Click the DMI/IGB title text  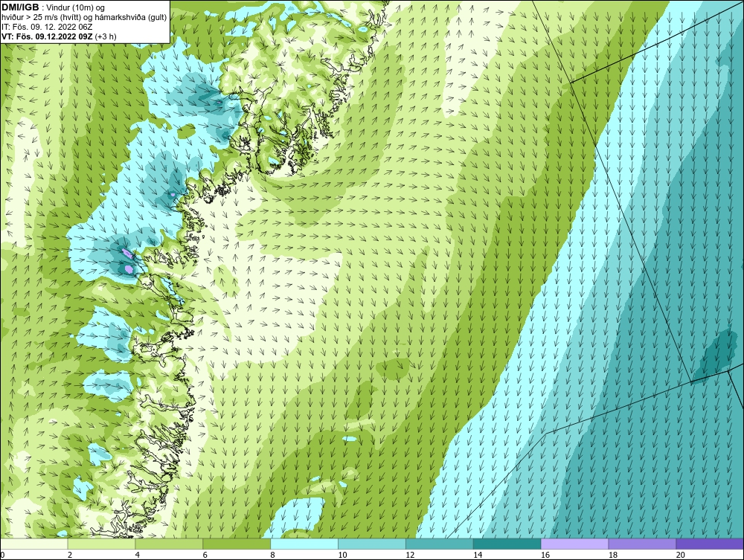[x=20, y=7]
